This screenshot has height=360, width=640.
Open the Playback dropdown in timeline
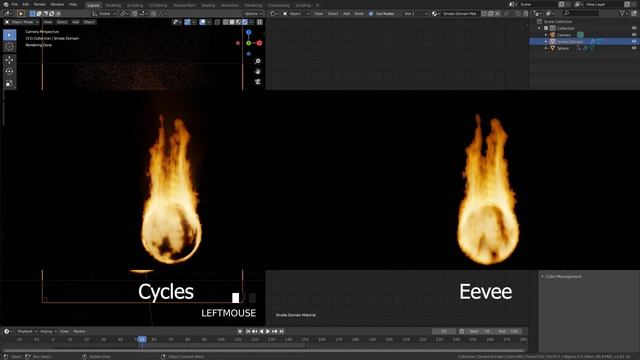[27, 331]
